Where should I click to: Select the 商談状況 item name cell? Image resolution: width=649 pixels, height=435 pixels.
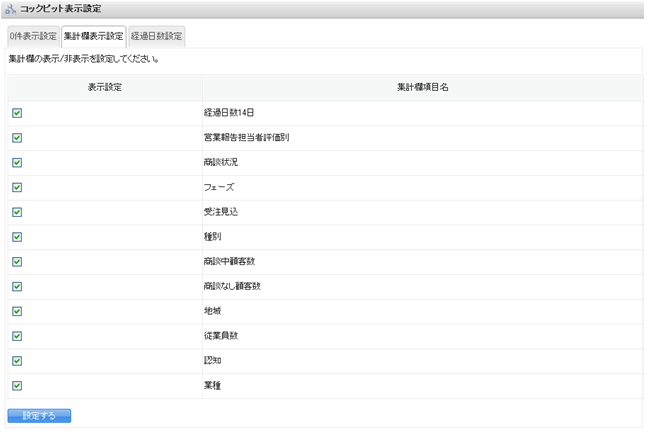click(x=220, y=162)
